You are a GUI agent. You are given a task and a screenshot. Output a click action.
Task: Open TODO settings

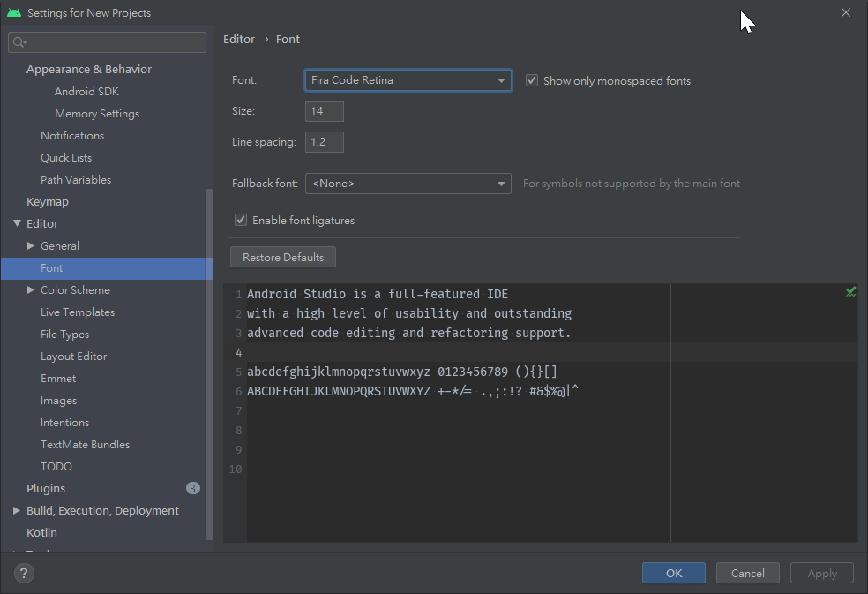coord(56,467)
